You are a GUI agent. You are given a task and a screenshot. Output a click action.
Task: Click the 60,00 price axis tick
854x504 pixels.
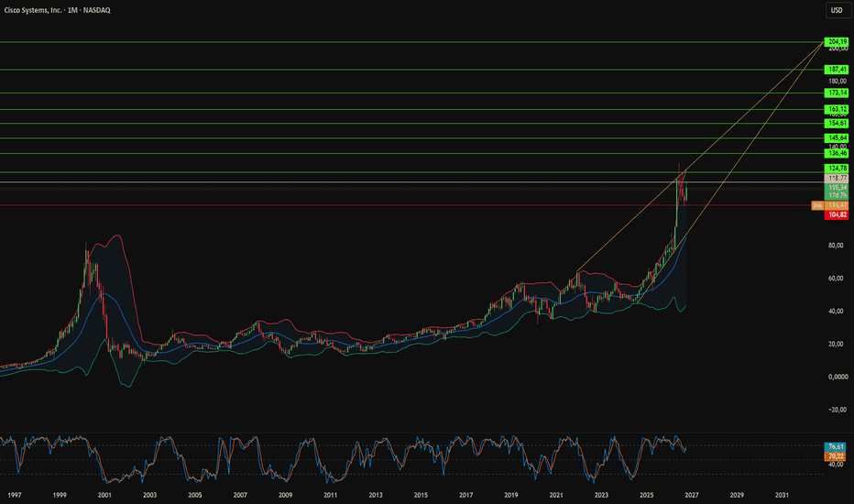point(836,279)
